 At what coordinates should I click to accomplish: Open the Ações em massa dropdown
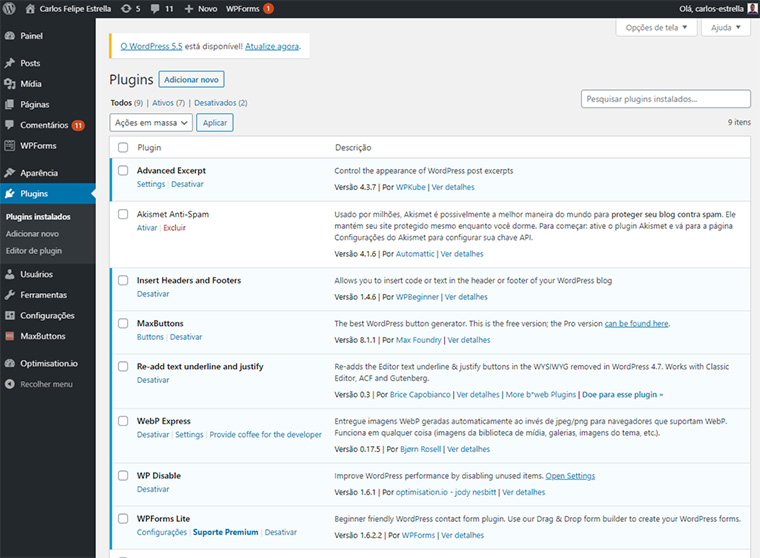click(151, 123)
